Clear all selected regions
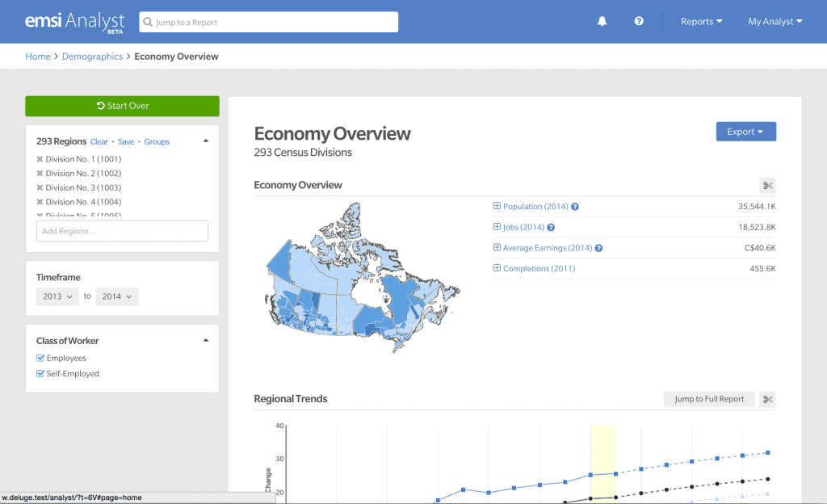The width and height of the screenshot is (827, 504). click(x=99, y=142)
